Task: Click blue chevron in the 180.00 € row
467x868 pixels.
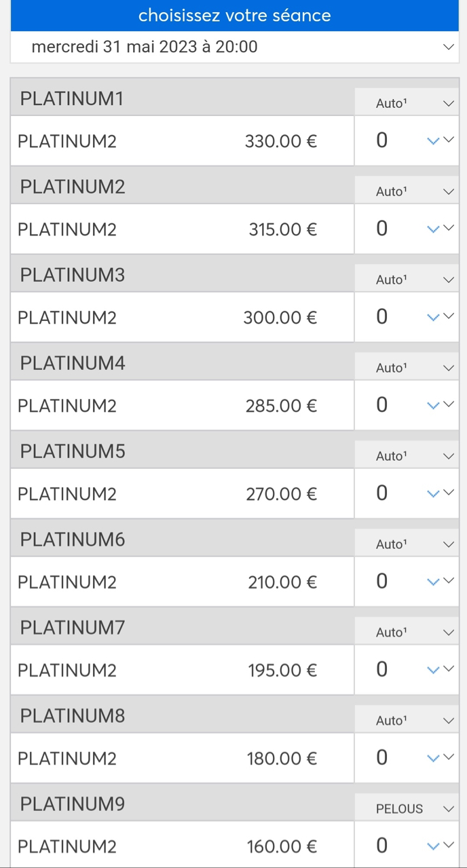Action: tap(433, 759)
